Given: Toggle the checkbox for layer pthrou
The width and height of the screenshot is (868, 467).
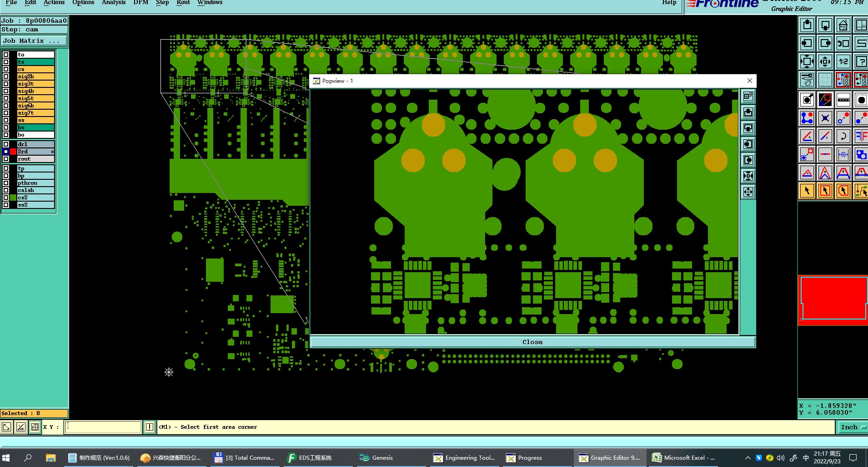Looking at the screenshot, I should point(6,183).
